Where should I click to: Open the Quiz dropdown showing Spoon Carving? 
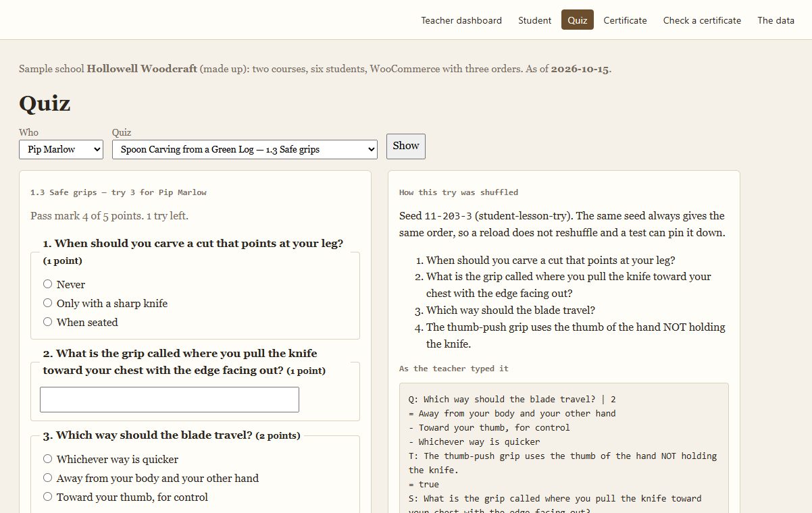point(245,149)
